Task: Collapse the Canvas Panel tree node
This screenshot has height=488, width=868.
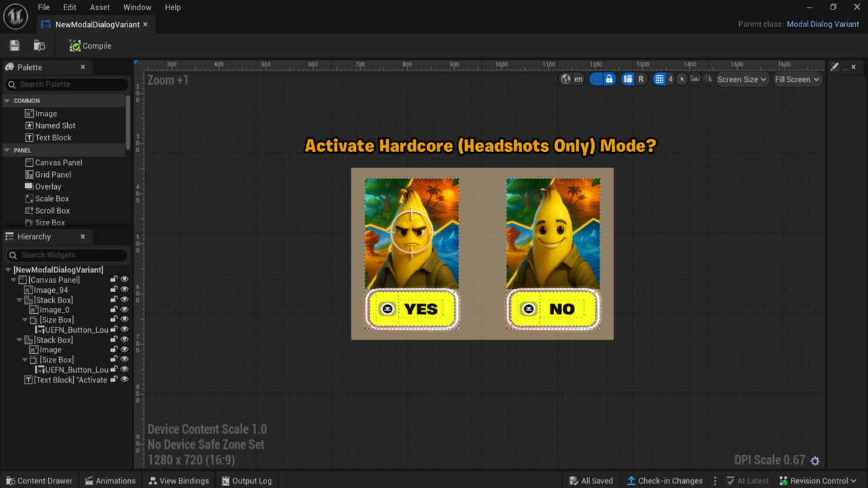Action: [14, 280]
